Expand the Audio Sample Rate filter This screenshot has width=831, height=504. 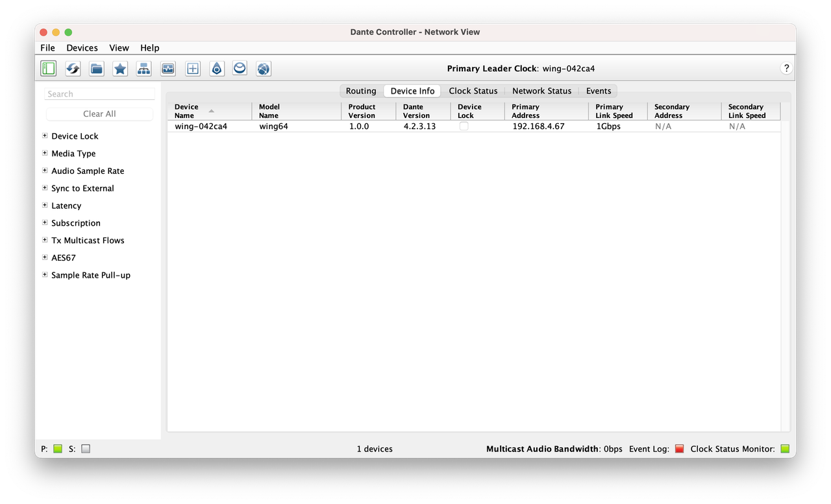coord(45,171)
